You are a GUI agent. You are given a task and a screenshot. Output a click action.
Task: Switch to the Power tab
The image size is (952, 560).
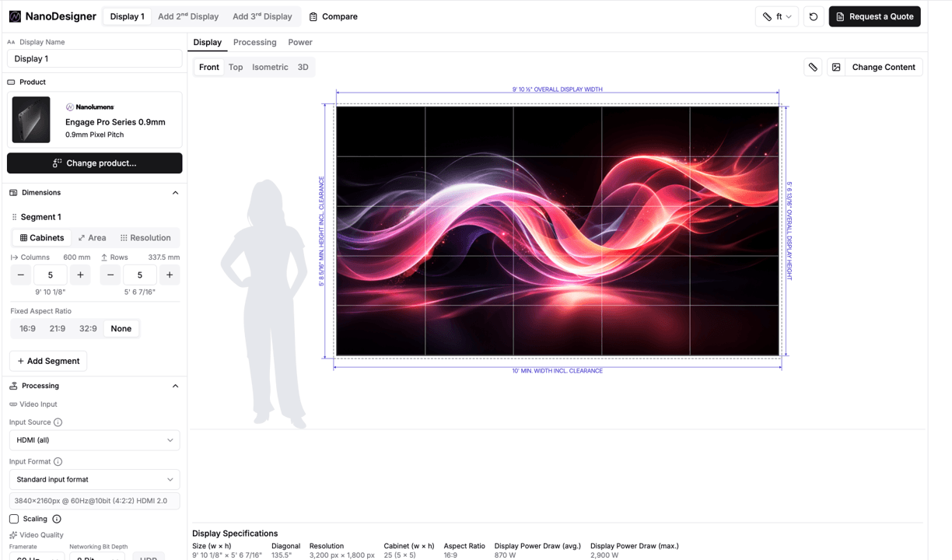click(300, 42)
